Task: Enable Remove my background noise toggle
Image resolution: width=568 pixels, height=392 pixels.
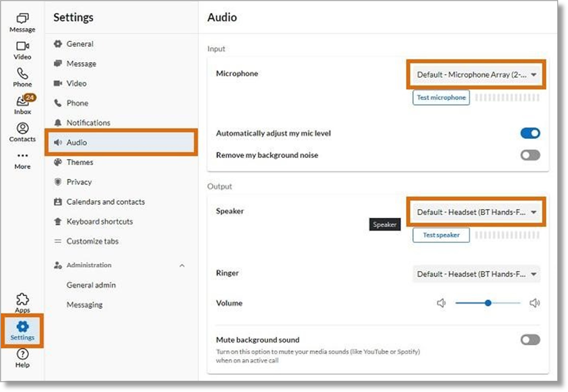Action: pyautogui.click(x=530, y=155)
